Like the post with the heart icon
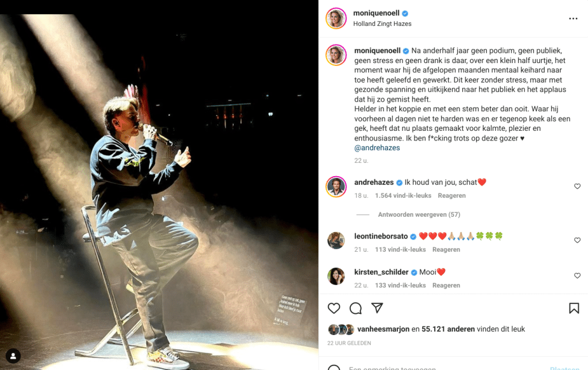 point(334,308)
